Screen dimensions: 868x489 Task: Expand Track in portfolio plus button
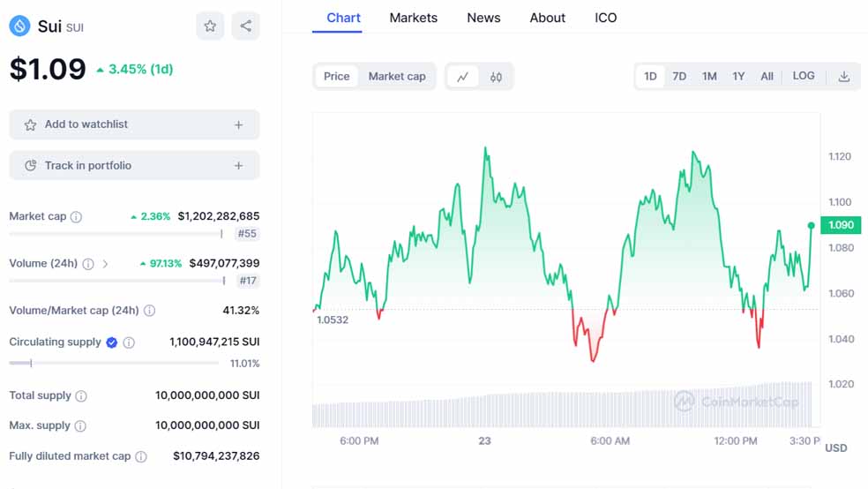(x=238, y=166)
